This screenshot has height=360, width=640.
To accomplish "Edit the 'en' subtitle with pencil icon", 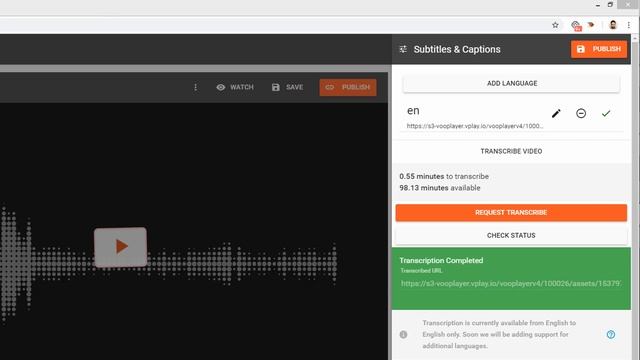I will pos(556,113).
